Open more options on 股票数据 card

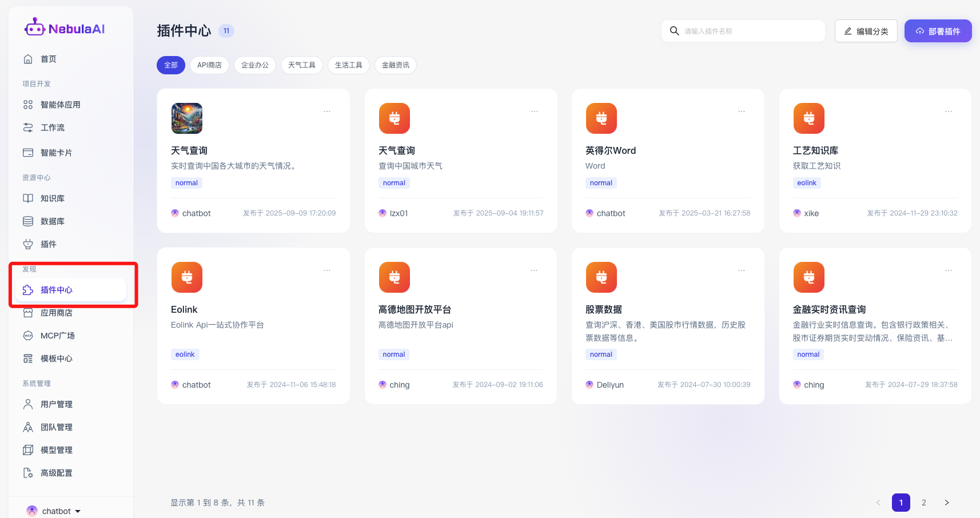pyautogui.click(x=741, y=270)
